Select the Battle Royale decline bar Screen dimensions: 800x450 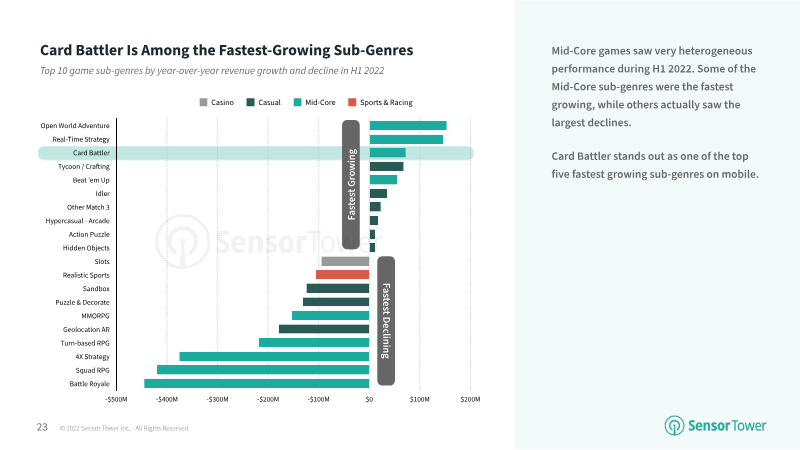pyautogui.click(x=257, y=384)
